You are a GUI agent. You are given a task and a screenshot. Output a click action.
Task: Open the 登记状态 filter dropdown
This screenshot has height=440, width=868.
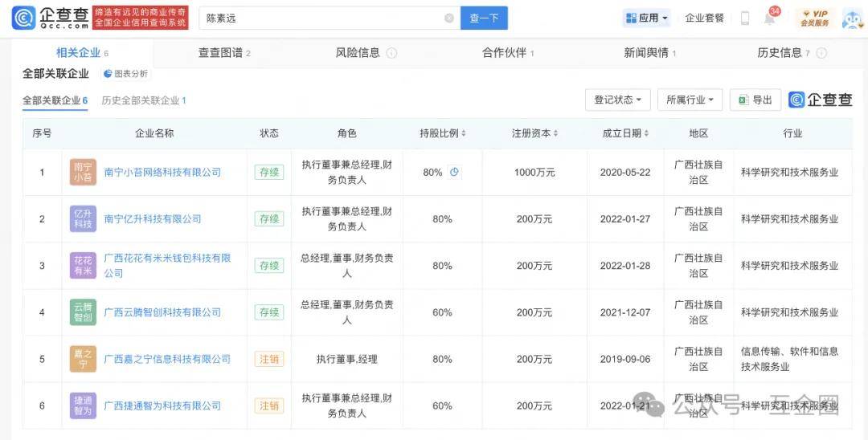[x=617, y=100]
